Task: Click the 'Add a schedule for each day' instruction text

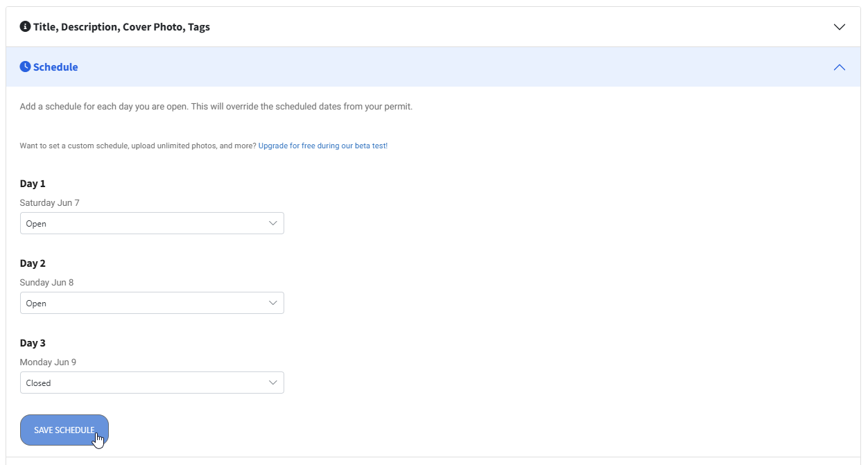Action: coord(216,107)
